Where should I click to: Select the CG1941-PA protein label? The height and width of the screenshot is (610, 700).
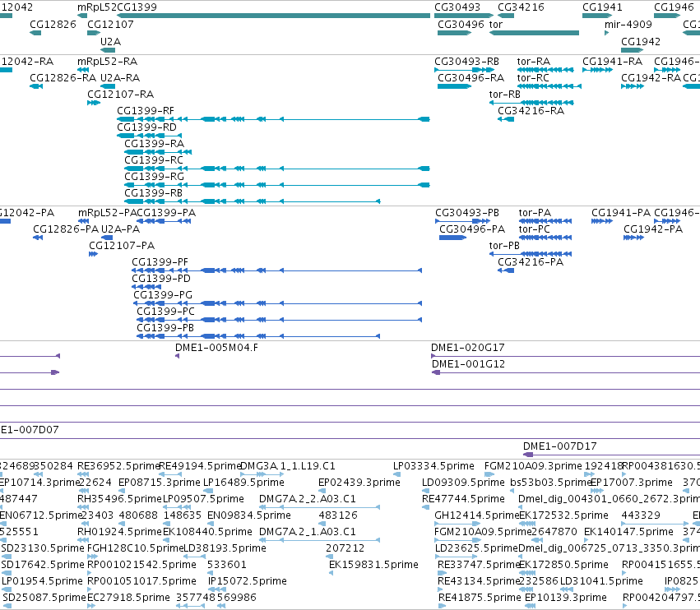621,213
